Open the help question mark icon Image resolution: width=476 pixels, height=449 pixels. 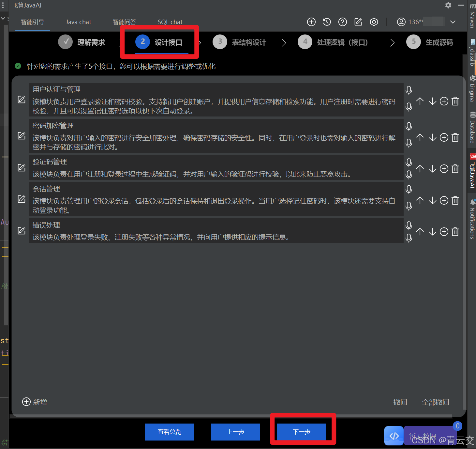343,22
